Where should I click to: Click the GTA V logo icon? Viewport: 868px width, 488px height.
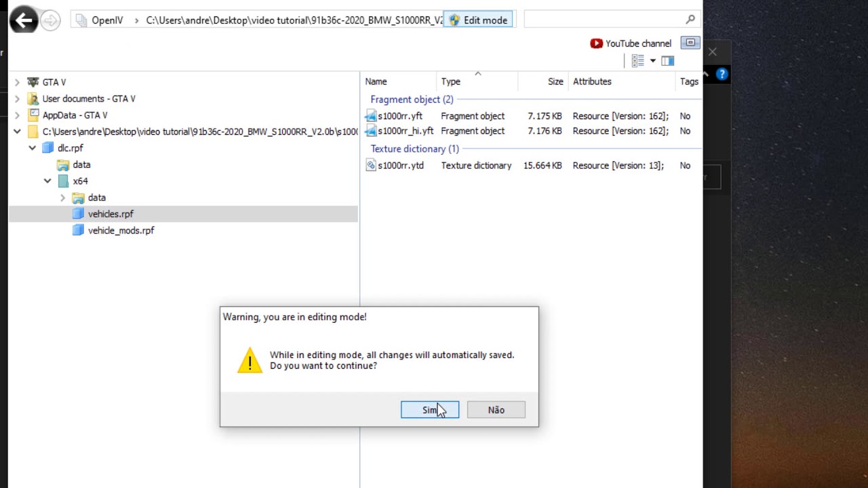[33, 82]
